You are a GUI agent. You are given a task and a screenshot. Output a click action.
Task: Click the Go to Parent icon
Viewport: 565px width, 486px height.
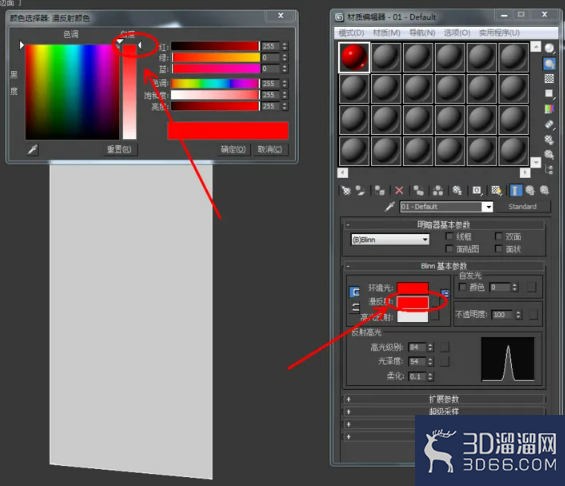tap(530, 190)
